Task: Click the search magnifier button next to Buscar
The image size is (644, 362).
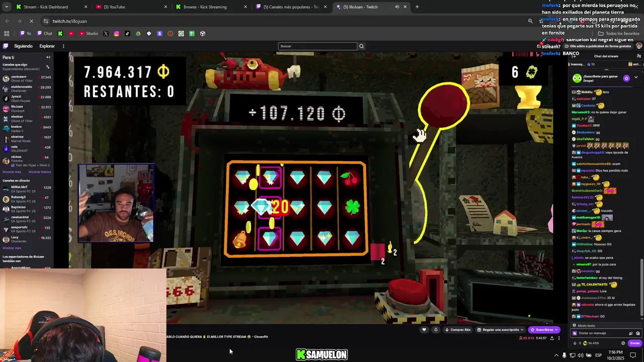Action: (x=361, y=46)
